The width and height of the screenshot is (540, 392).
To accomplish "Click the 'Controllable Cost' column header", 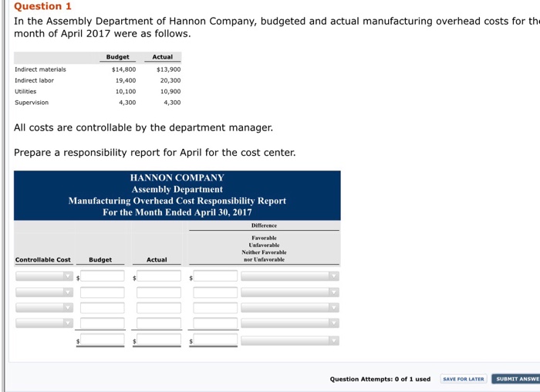I will [43, 260].
